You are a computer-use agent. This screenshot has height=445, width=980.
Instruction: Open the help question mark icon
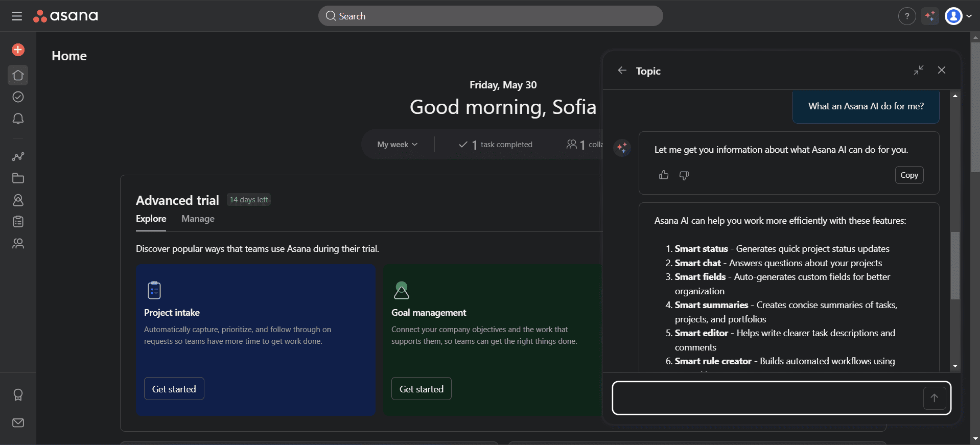[x=907, y=16]
